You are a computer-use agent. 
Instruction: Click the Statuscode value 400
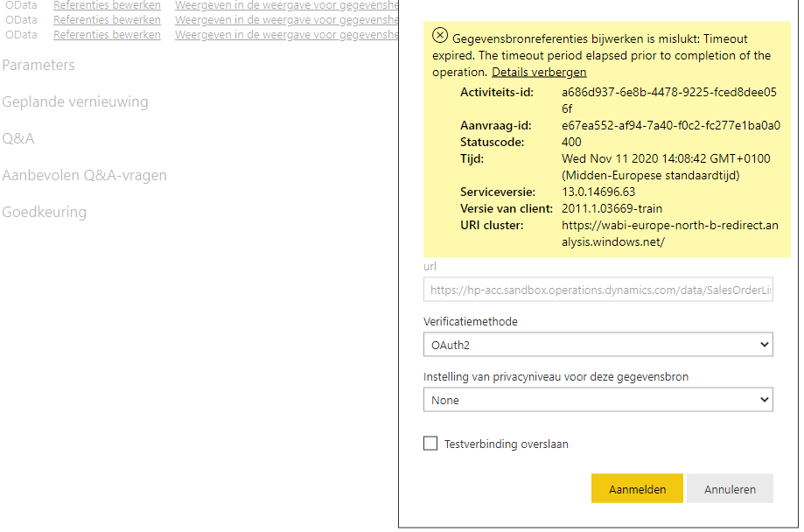click(x=571, y=142)
